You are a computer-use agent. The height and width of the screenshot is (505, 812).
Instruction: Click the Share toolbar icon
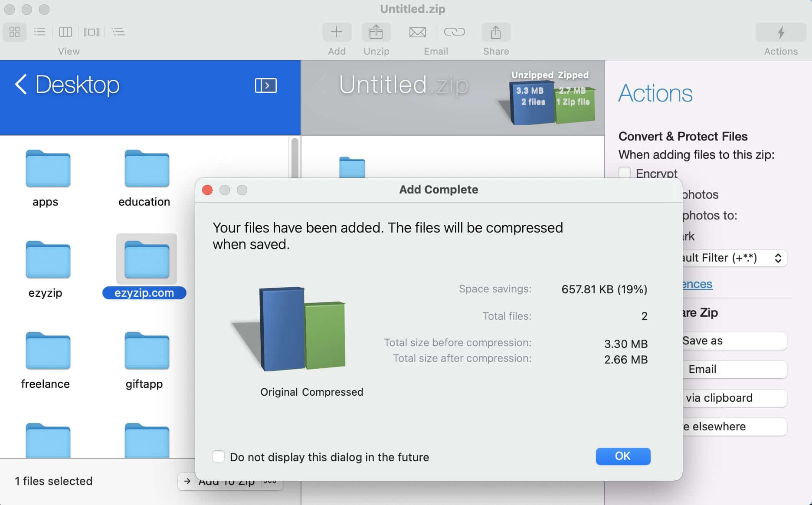click(x=496, y=32)
